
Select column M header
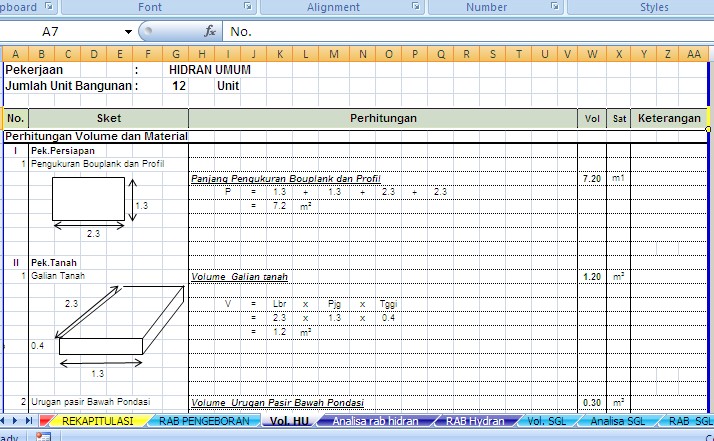coord(334,54)
